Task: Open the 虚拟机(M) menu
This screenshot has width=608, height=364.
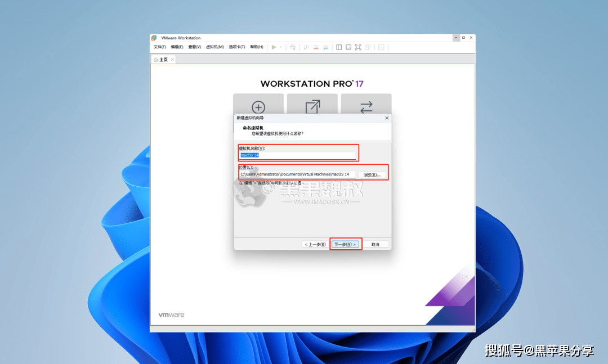Action: click(215, 47)
